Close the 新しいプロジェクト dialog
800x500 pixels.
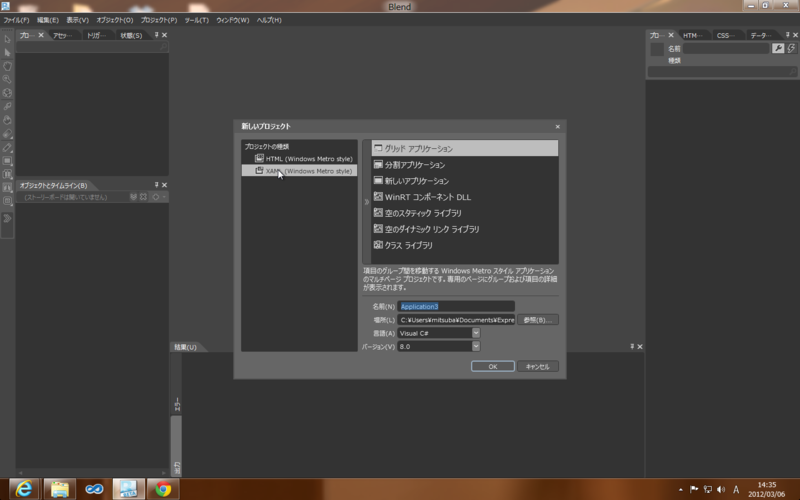[558, 127]
